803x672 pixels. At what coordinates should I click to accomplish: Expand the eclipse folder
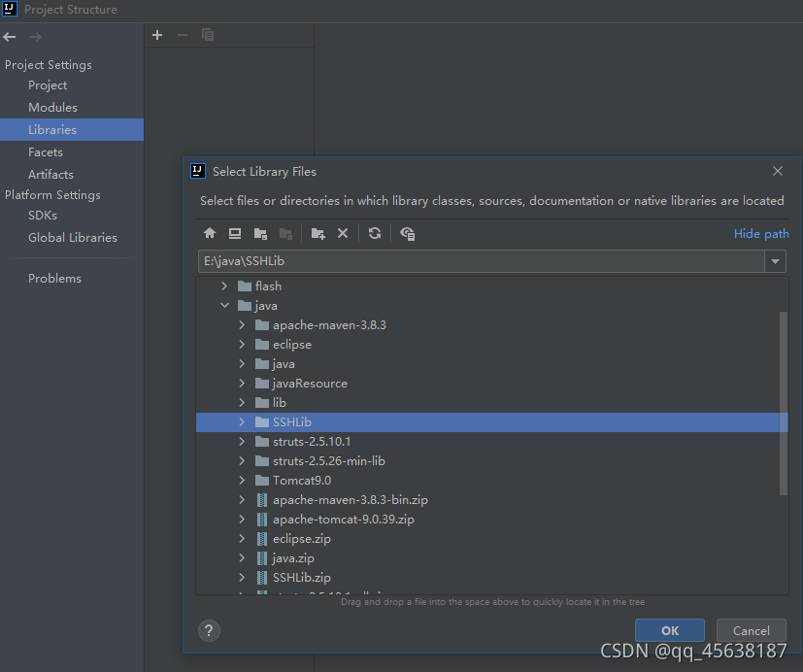coord(242,344)
